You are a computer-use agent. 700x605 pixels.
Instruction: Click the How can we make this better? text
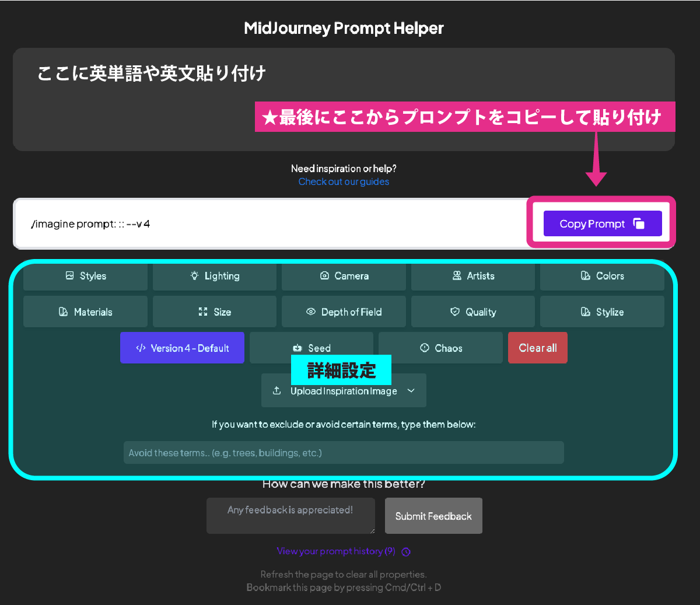[344, 484]
